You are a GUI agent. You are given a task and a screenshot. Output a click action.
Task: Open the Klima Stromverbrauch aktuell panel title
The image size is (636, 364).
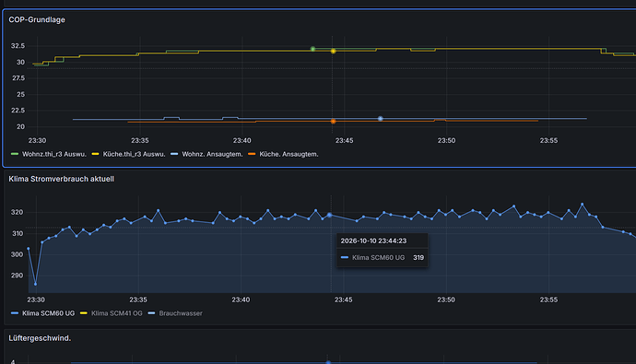[x=61, y=179]
